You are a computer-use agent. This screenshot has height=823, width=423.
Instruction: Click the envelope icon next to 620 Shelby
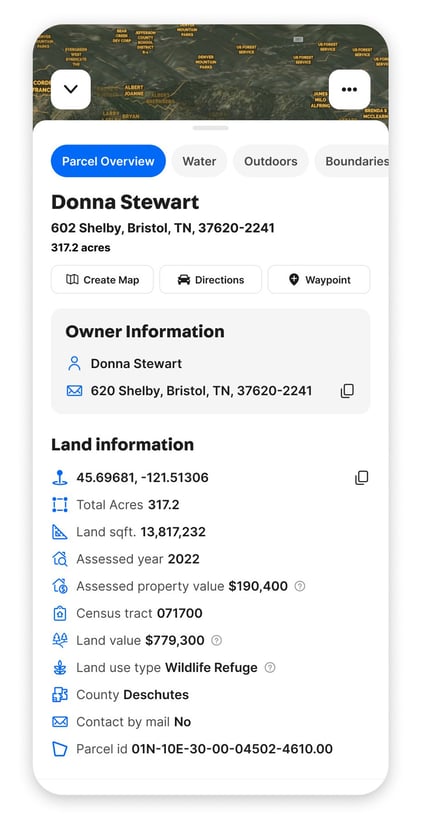[x=75, y=391]
